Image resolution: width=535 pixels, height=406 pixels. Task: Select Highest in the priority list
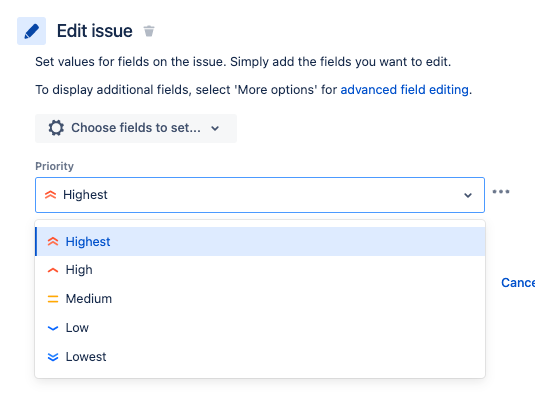point(260,242)
